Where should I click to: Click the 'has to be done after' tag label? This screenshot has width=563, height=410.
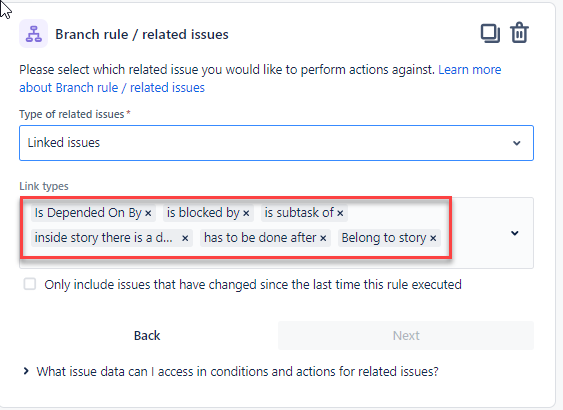[260, 238]
